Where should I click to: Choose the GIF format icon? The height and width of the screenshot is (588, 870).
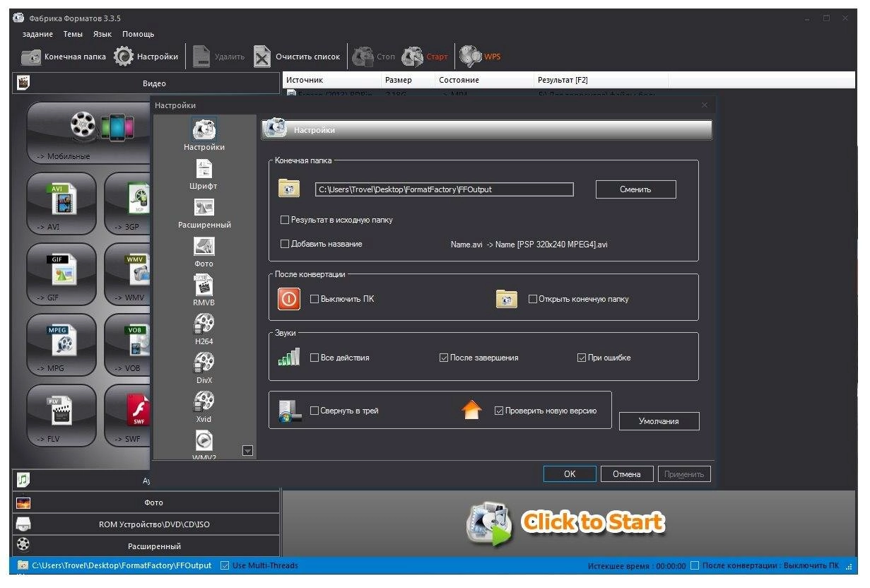click(61, 274)
